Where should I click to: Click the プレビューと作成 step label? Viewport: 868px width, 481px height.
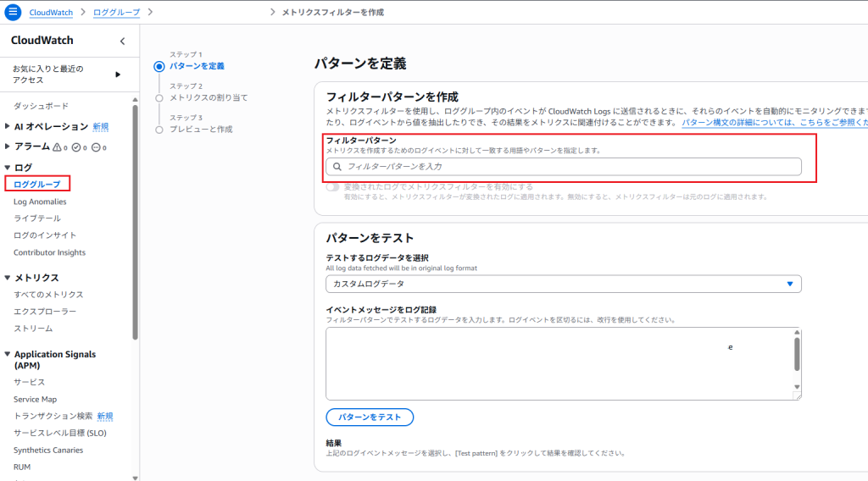[201, 130]
